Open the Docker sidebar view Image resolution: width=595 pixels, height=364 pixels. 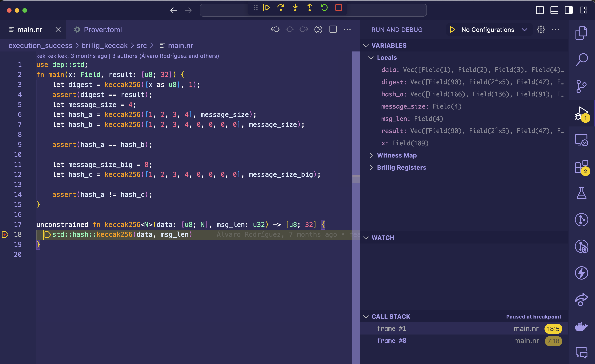pyautogui.click(x=581, y=327)
